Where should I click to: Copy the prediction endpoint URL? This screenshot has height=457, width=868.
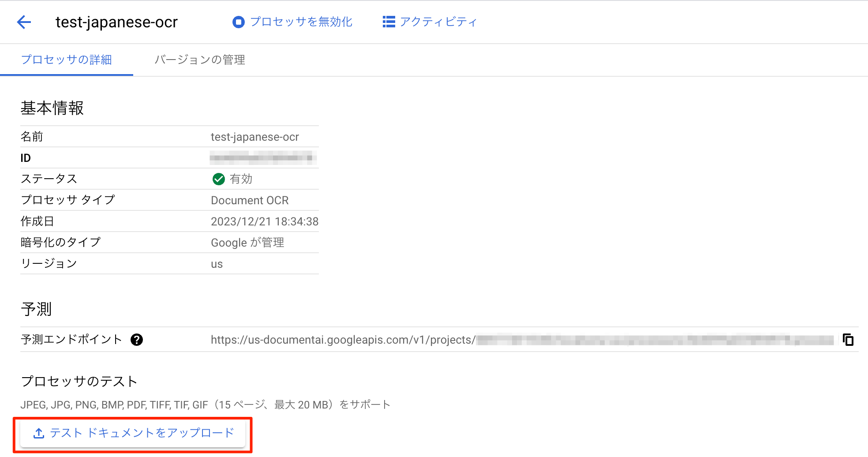click(848, 340)
